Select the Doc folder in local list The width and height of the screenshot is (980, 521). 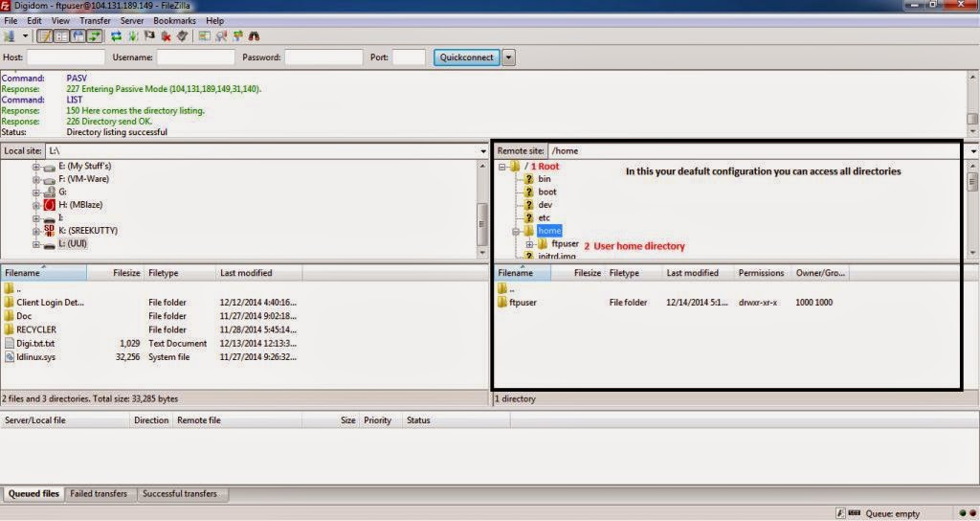click(x=24, y=316)
